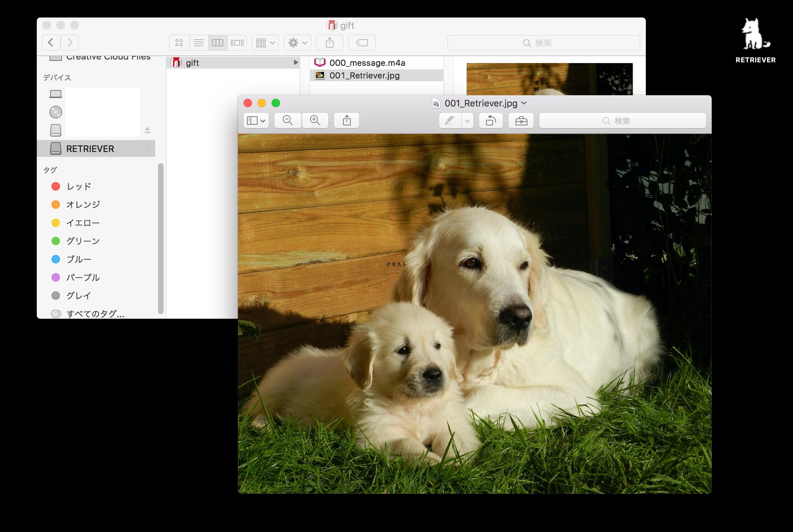Select the Green tag (グリーン)

tap(76, 241)
